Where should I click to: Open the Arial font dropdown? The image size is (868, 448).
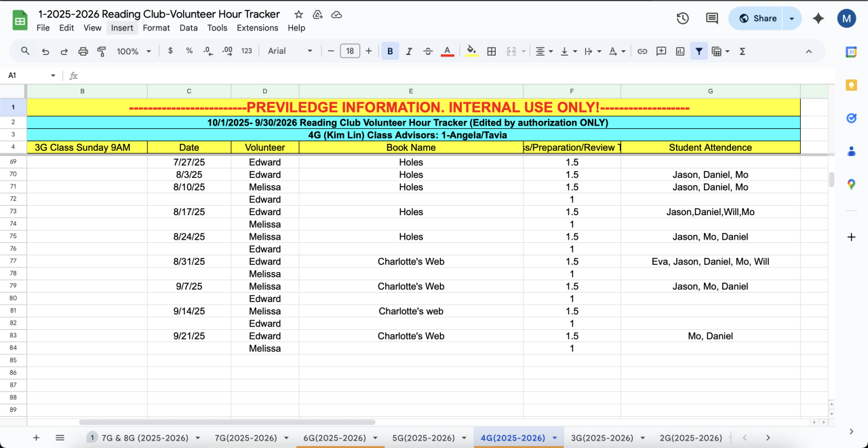[290, 52]
